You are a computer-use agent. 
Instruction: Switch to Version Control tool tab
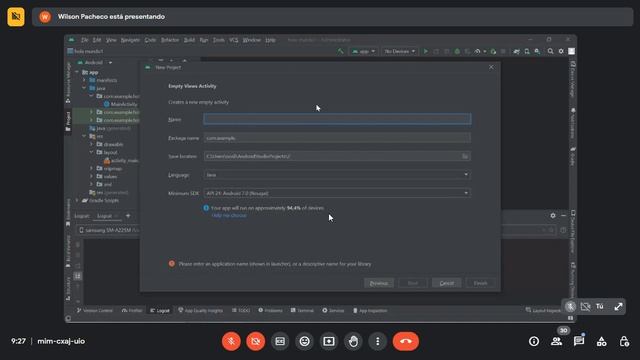click(x=95, y=311)
